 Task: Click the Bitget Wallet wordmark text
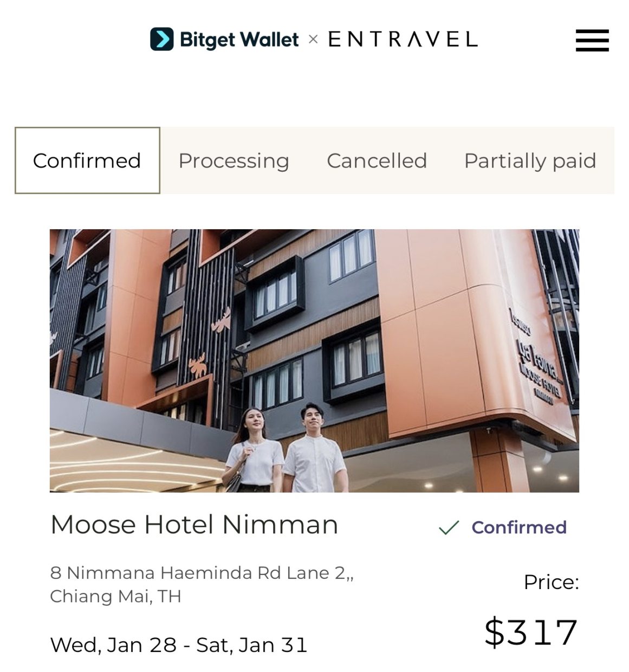pos(239,40)
